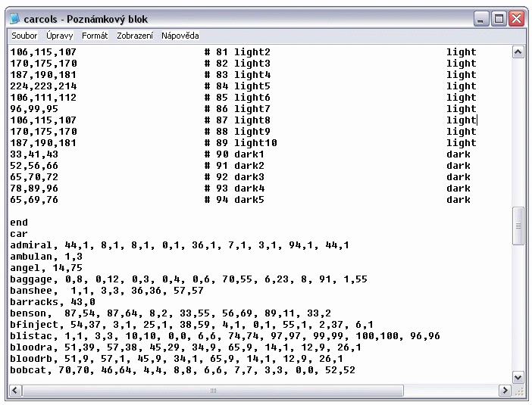Open the Soubor menu
This screenshot has width=532, height=405.
coord(24,36)
